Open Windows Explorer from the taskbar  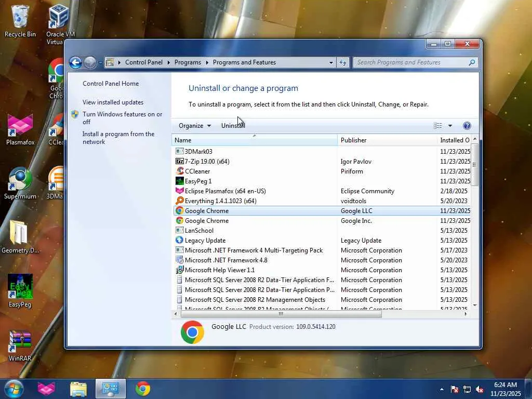click(78, 389)
